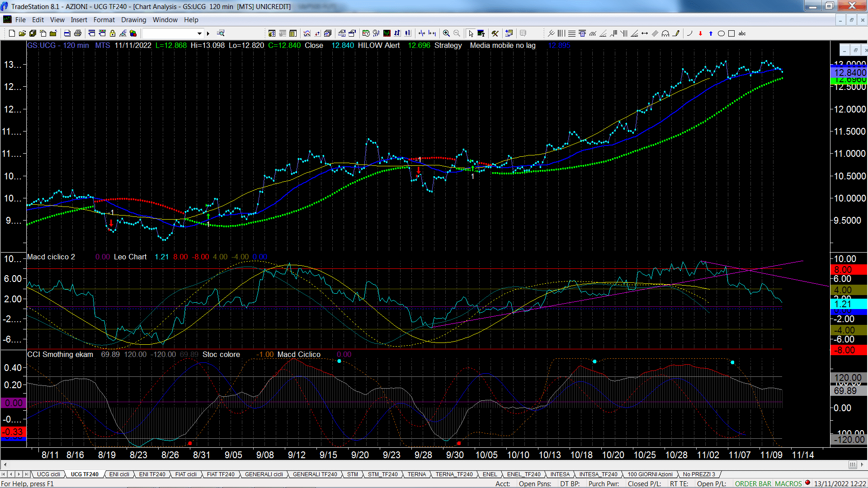Screen dimensions: 868x488
Task: Click the horizontal scrollbar thumb
Action: (853, 465)
